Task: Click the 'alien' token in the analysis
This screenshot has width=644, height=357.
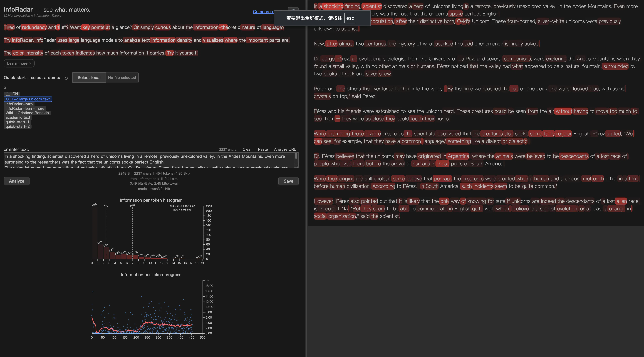Action: tap(622, 201)
